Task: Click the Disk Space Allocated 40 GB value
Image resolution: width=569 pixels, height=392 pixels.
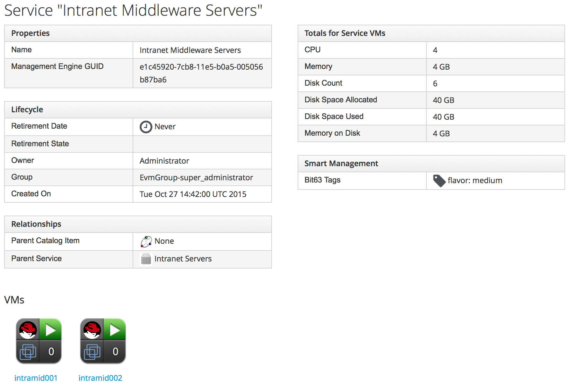Action: [x=443, y=100]
